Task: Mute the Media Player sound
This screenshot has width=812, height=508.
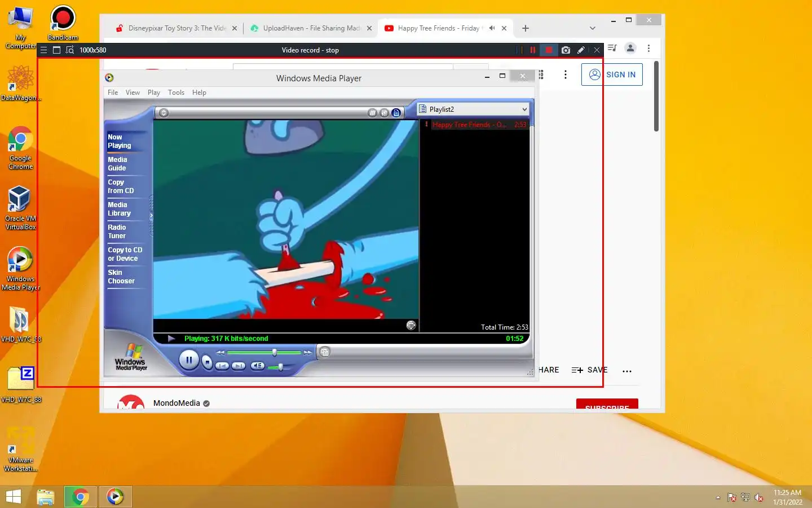Action: (x=257, y=366)
